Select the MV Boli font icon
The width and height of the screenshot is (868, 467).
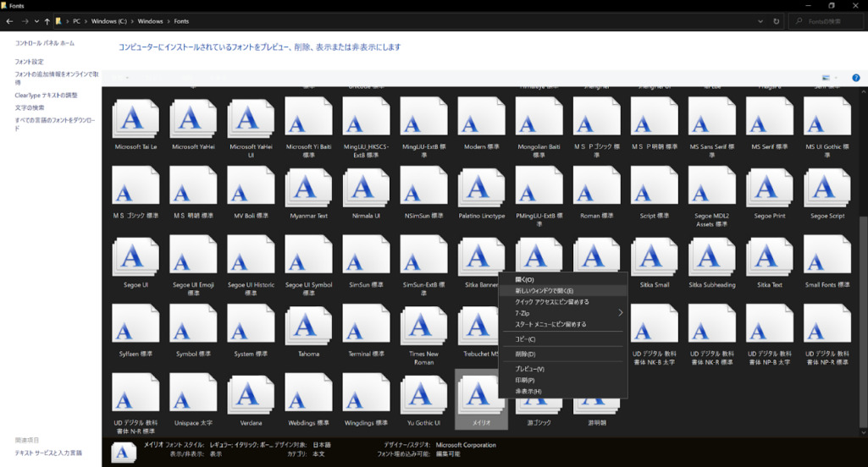pos(251,187)
